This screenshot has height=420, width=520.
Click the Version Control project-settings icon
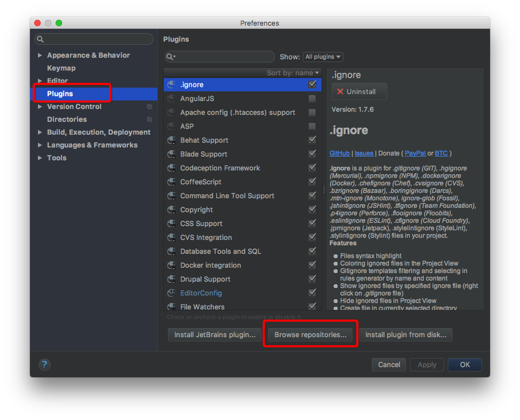[150, 107]
